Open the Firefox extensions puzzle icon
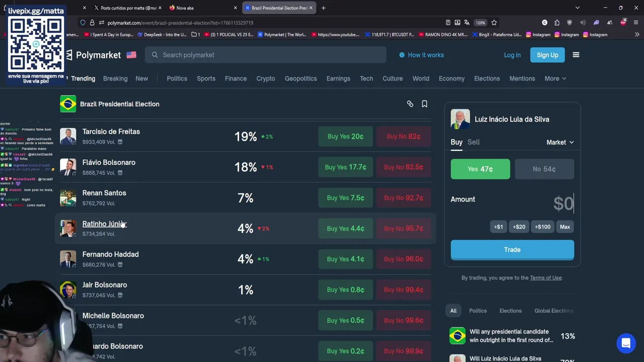The width and height of the screenshot is (644, 362). pyautogui.click(x=557, y=23)
